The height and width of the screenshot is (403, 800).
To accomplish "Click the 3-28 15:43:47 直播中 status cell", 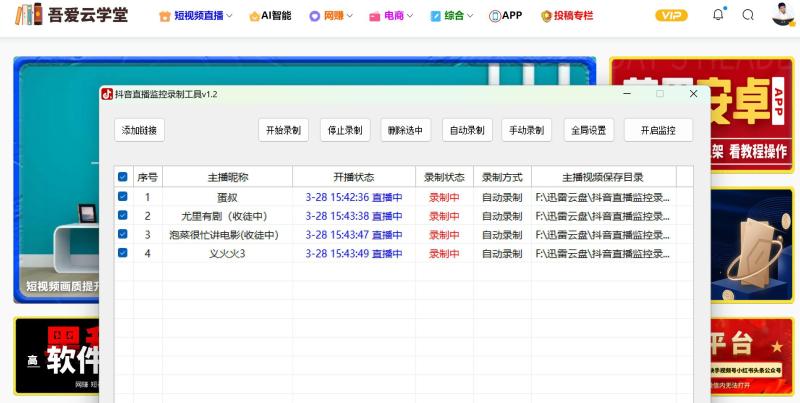I will pyautogui.click(x=354, y=235).
